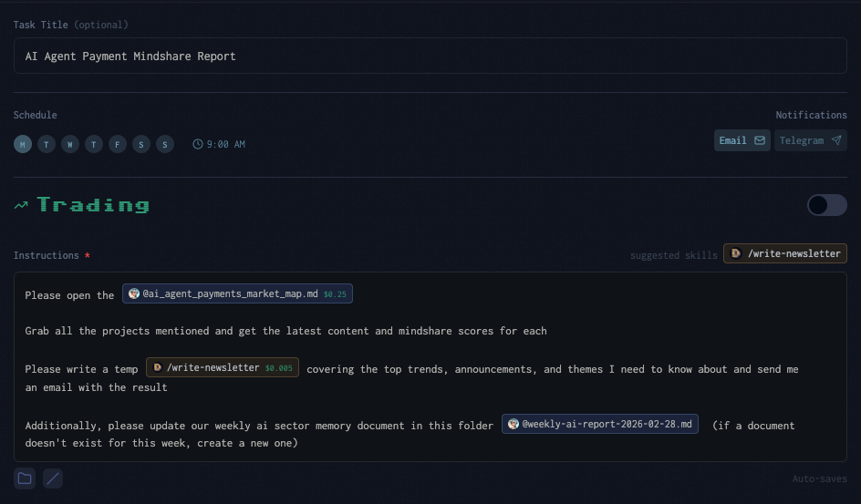The image size is (861, 504).
Task: Click the Telegram paper plane icon
Action: tap(836, 140)
